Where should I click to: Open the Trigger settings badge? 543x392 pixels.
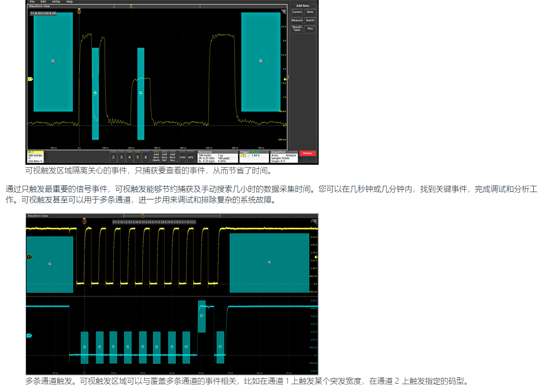[x=254, y=156]
